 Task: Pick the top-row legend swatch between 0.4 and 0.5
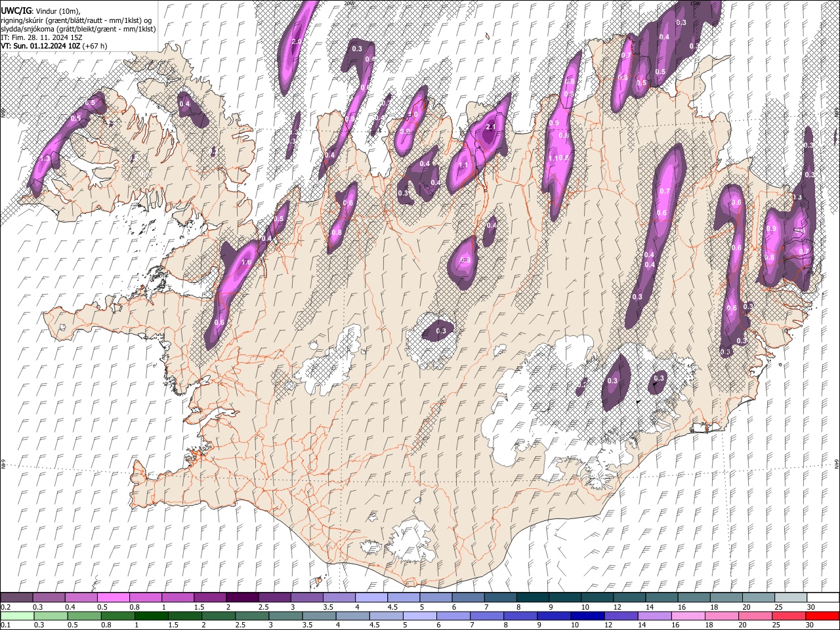(81, 597)
